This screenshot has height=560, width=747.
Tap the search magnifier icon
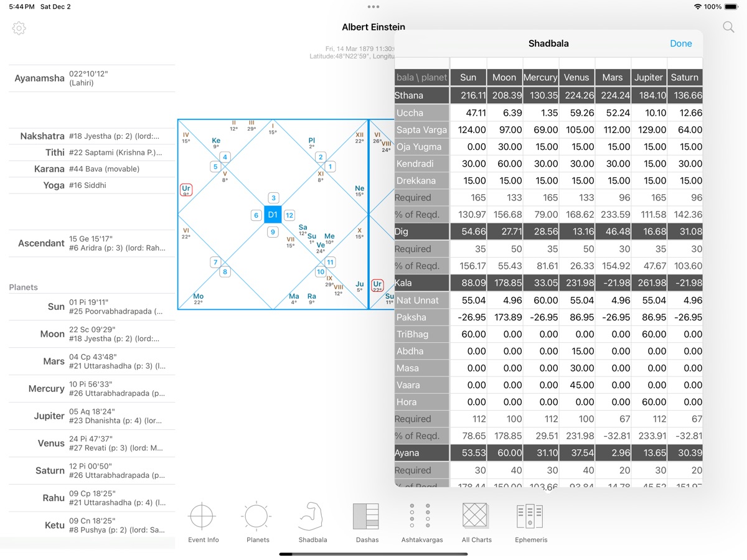click(728, 27)
